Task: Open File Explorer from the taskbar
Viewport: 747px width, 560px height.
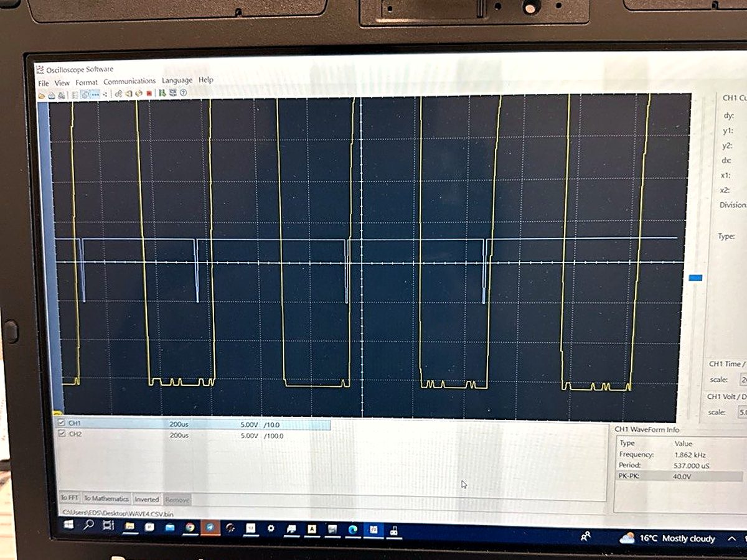Action: coord(130,526)
